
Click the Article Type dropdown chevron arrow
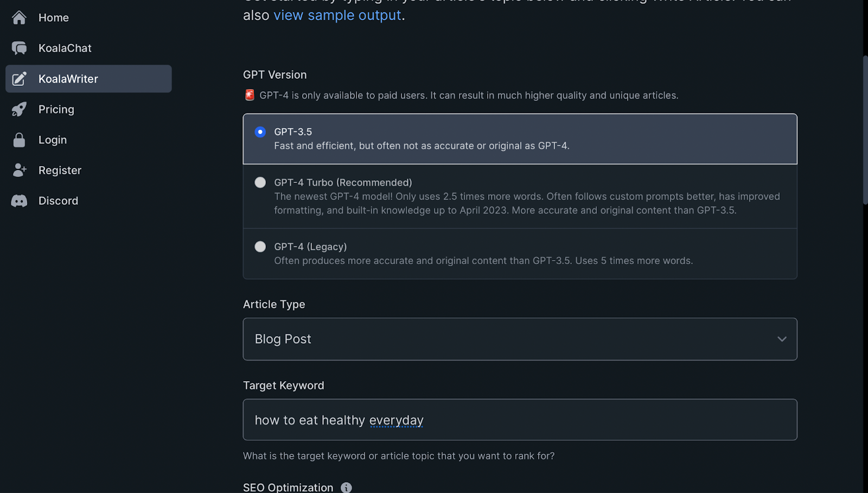[782, 339]
